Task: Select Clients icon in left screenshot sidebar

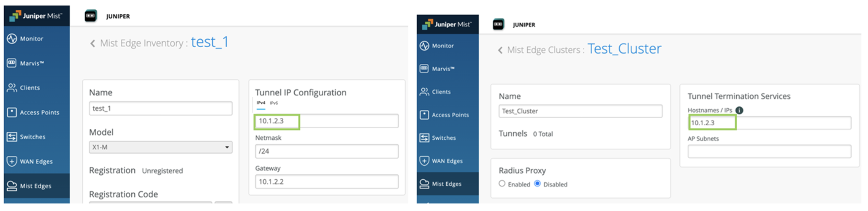Action: 12,88
